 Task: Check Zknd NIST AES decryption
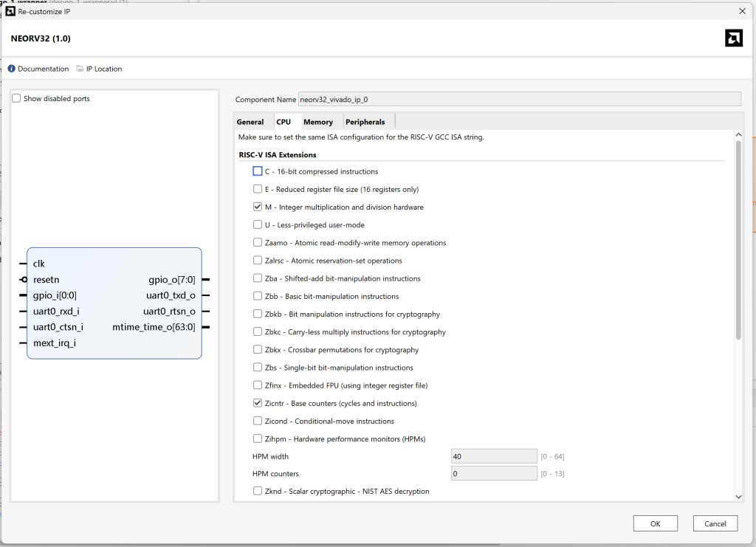click(258, 491)
